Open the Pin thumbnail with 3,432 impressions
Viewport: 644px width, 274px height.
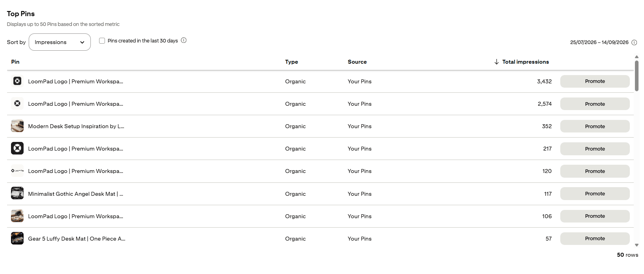tap(17, 81)
